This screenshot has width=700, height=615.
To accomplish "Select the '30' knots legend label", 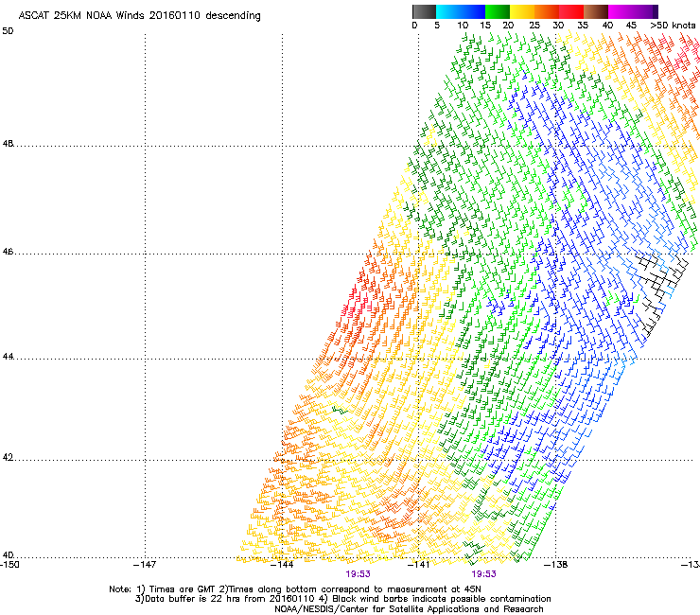I will tap(558, 26).
